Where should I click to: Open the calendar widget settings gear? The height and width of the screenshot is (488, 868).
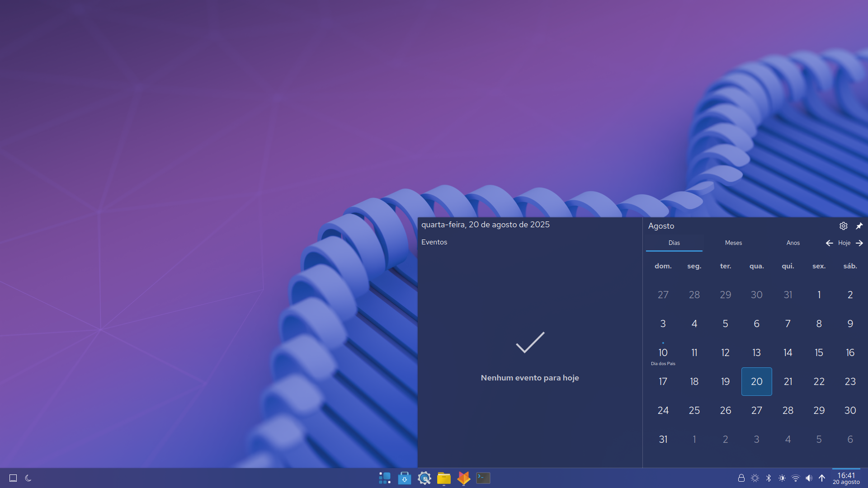(843, 226)
